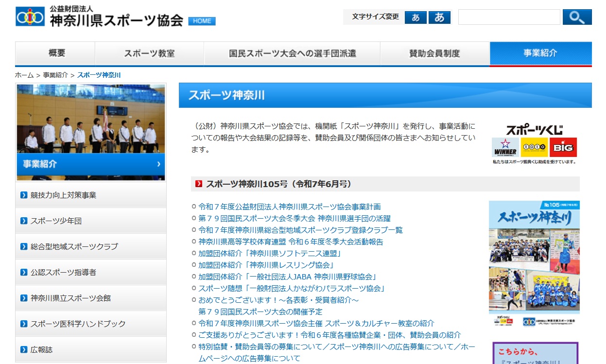Expand 事業紹介 sidebar header chevron
606x364 pixels.
[x=158, y=164]
